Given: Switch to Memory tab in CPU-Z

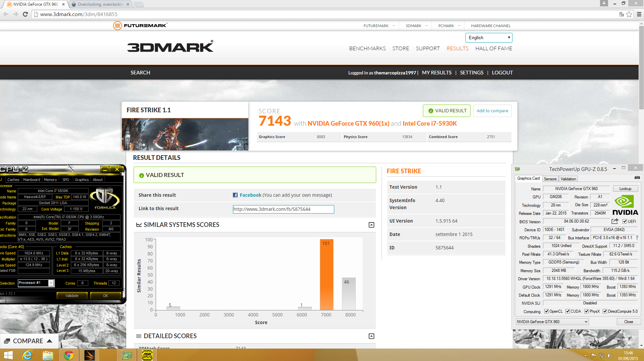Looking at the screenshot, I should coord(50,180).
